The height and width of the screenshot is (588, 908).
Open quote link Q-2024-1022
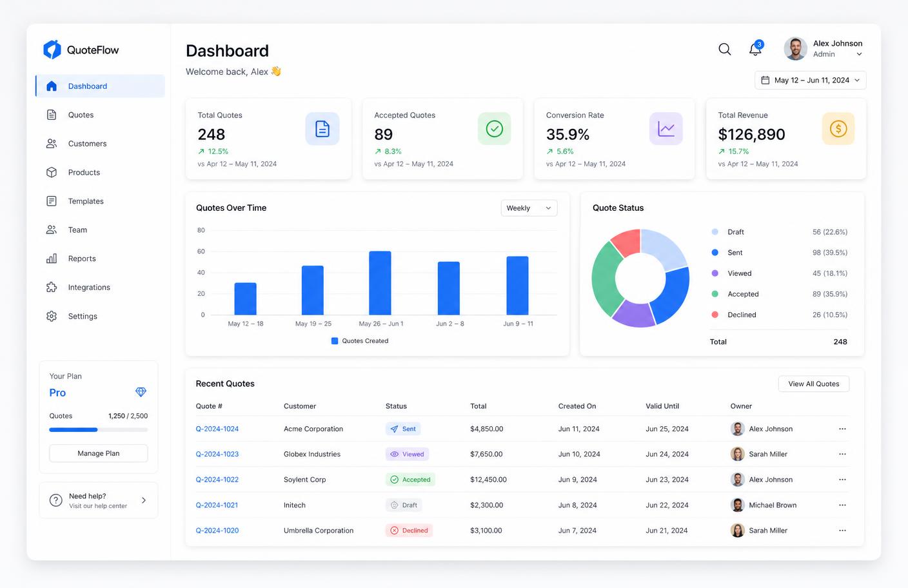click(x=217, y=480)
